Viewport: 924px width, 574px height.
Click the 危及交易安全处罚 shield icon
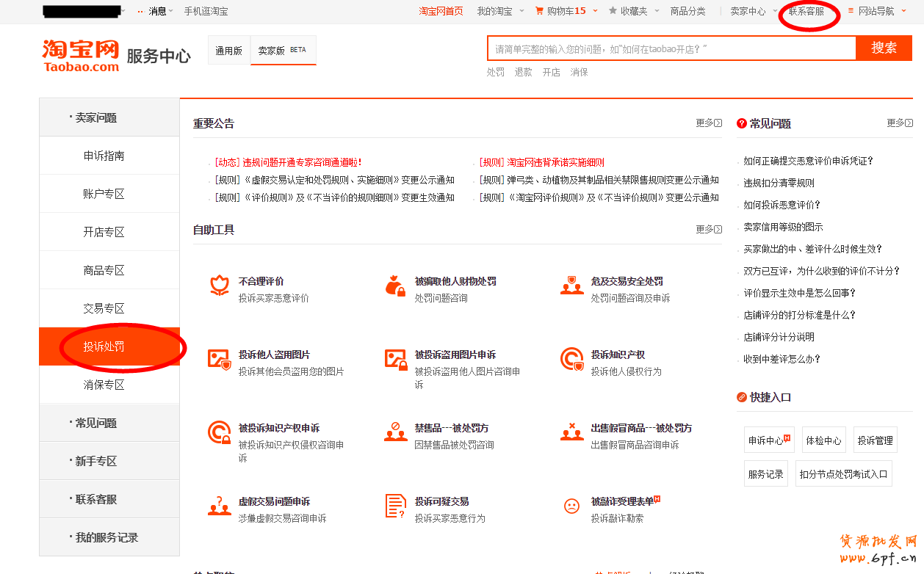tap(571, 286)
